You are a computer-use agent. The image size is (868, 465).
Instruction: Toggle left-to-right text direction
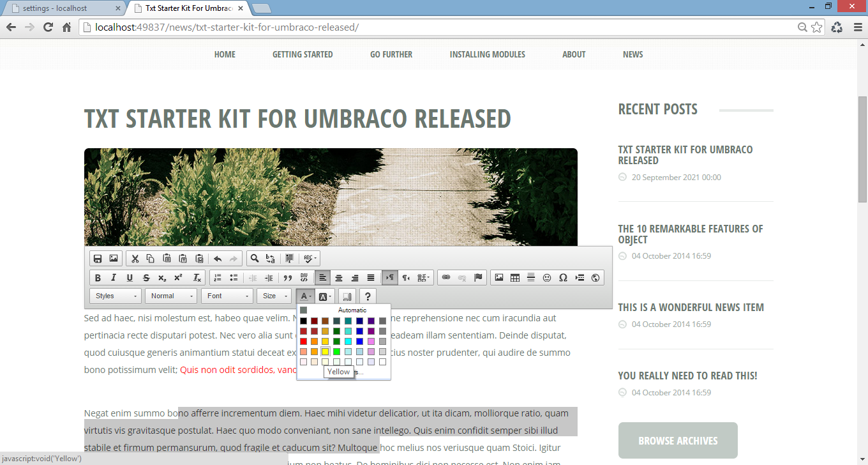tap(389, 278)
